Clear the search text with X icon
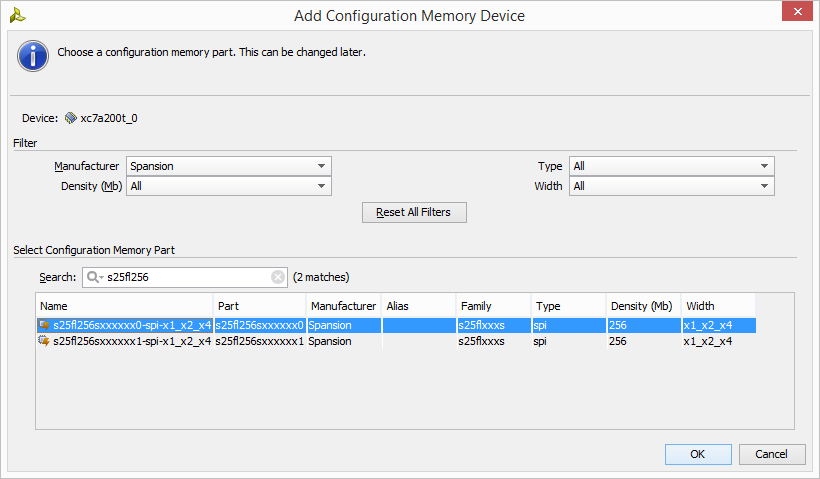The height and width of the screenshot is (479, 820). click(x=278, y=277)
